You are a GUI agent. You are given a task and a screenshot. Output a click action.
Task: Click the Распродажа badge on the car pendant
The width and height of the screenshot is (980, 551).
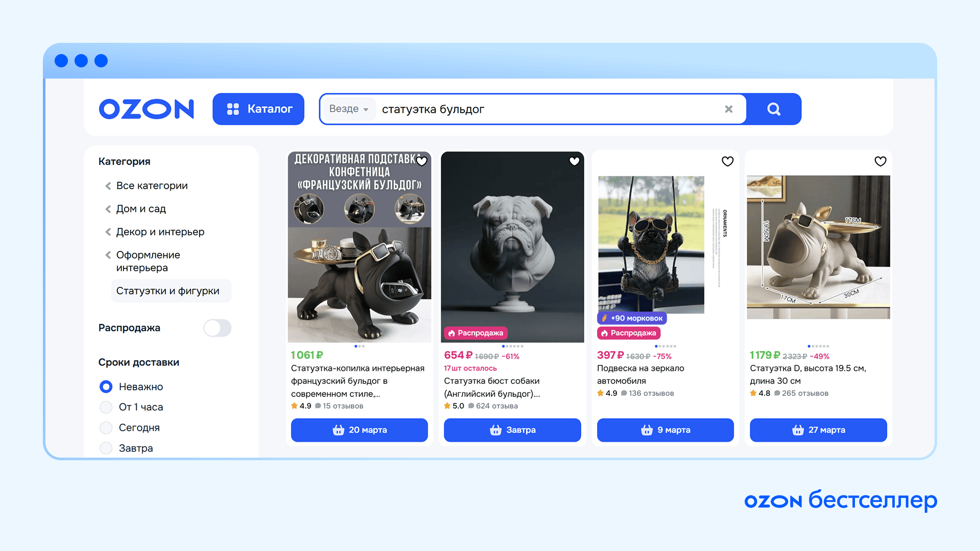click(629, 333)
